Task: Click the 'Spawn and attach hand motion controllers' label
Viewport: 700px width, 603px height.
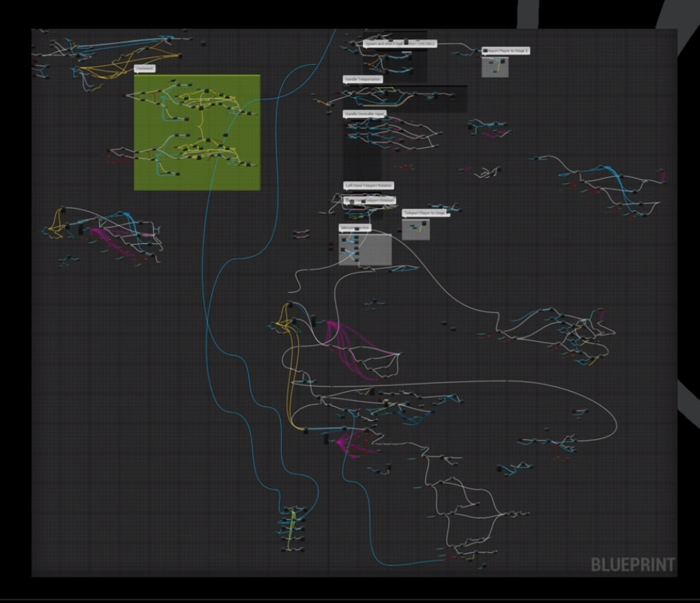Action: pyautogui.click(x=400, y=43)
